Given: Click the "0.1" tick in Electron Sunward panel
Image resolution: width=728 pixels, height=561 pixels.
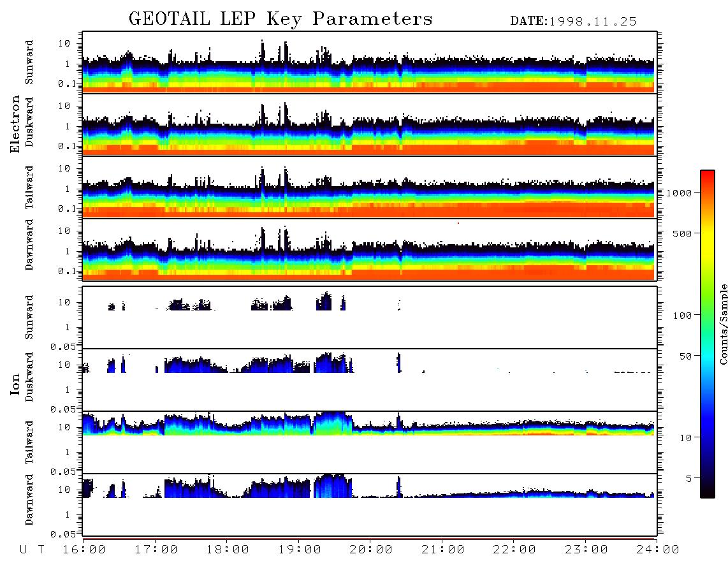Looking at the screenshot, I should coord(68,84).
